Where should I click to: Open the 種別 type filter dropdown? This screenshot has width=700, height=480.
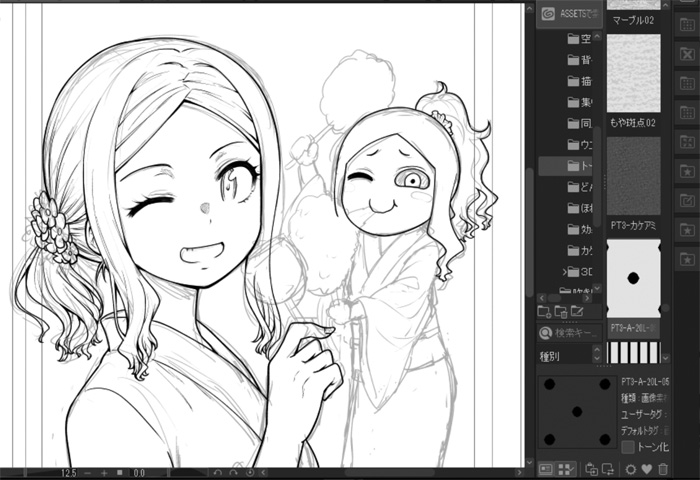coord(570,356)
